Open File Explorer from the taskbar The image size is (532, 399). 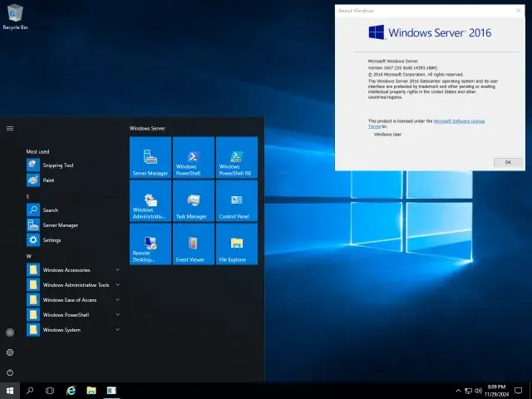pyautogui.click(x=91, y=391)
